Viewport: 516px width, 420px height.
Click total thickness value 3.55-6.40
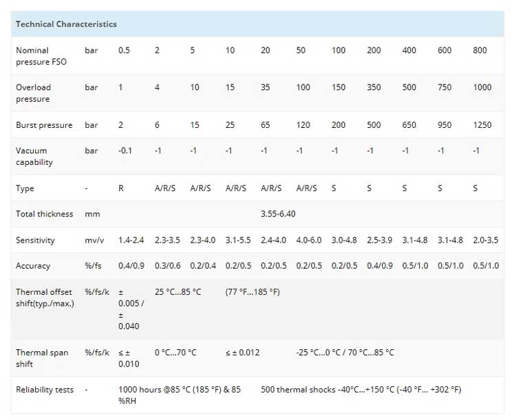pos(278,214)
